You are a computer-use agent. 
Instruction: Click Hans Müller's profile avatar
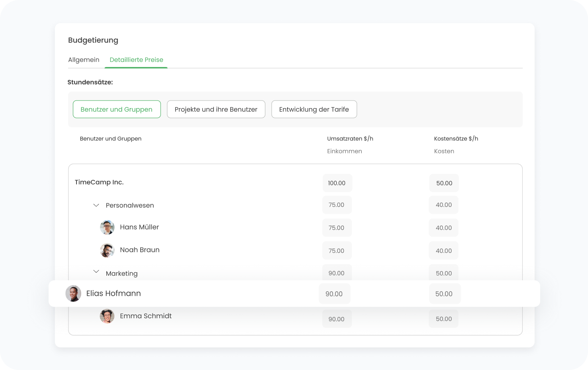(x=107, y=227)
